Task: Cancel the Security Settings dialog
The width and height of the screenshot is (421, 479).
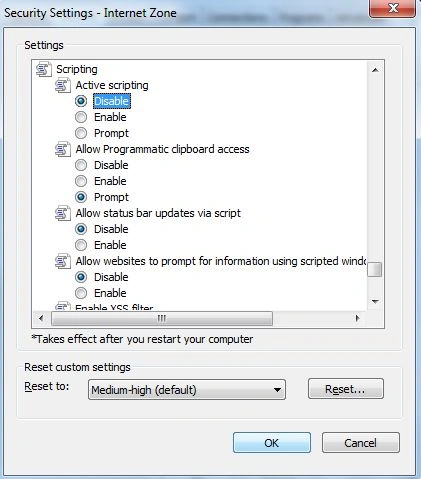Action: point(361,443)
